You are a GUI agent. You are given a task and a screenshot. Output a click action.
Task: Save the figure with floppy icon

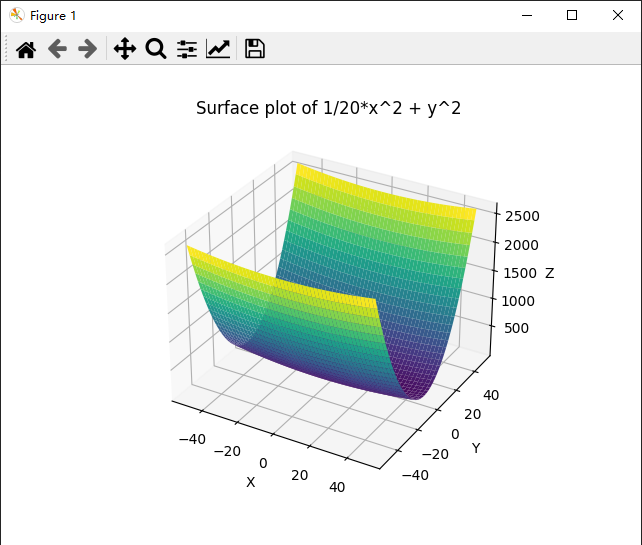(x=255, y=49)
